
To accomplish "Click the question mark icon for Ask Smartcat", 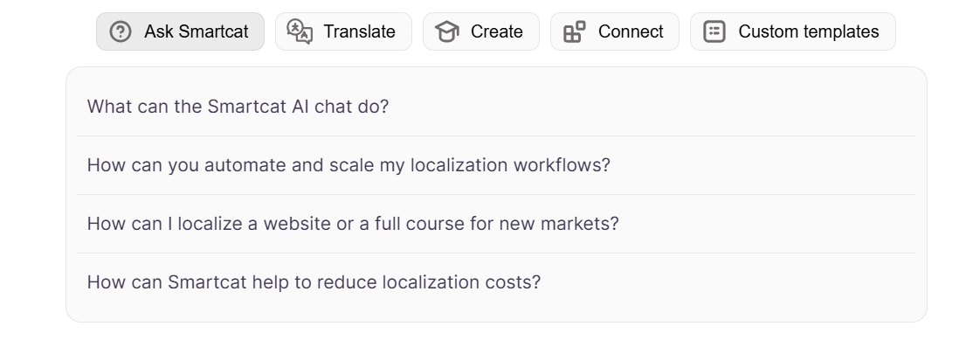I will coord(120,31).
